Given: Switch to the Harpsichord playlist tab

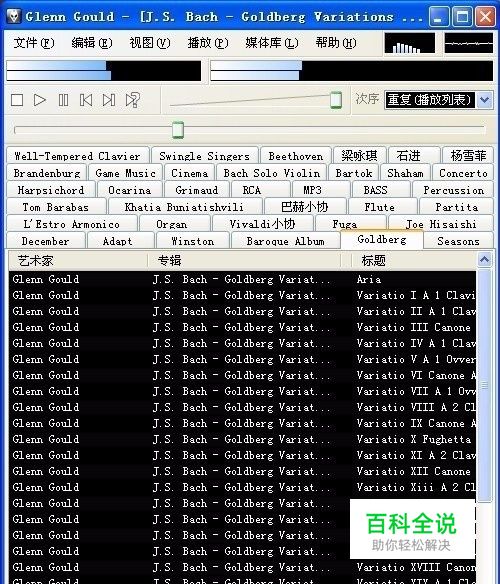Looking at the screenshot, I should click(x=51, y=190).
